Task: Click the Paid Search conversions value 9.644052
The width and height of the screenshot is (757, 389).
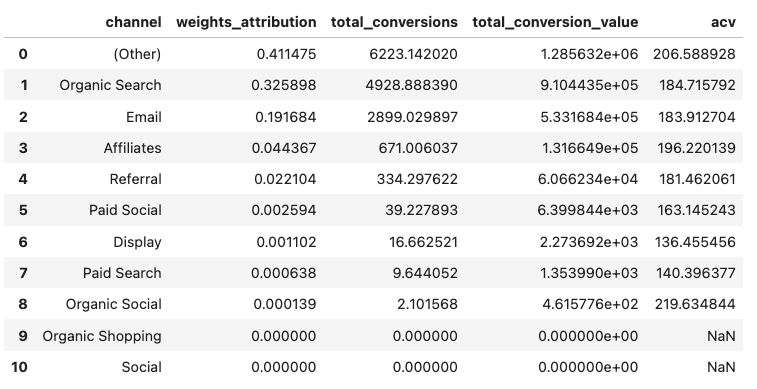Action: 427,273
